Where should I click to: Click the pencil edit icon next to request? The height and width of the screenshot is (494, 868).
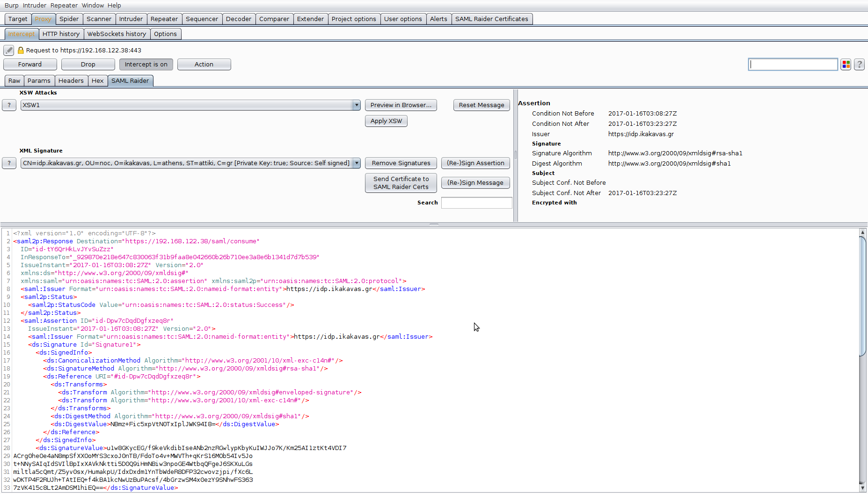coord(8,50)
